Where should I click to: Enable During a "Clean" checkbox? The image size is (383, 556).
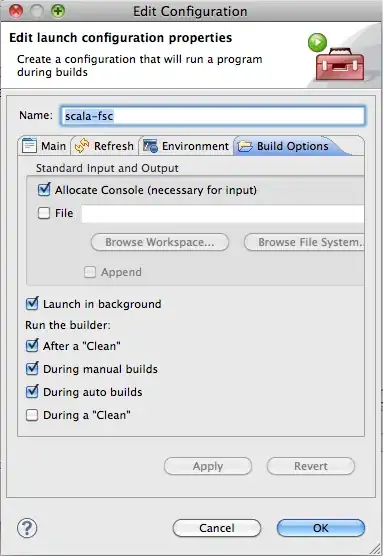[x=32, y=415]
